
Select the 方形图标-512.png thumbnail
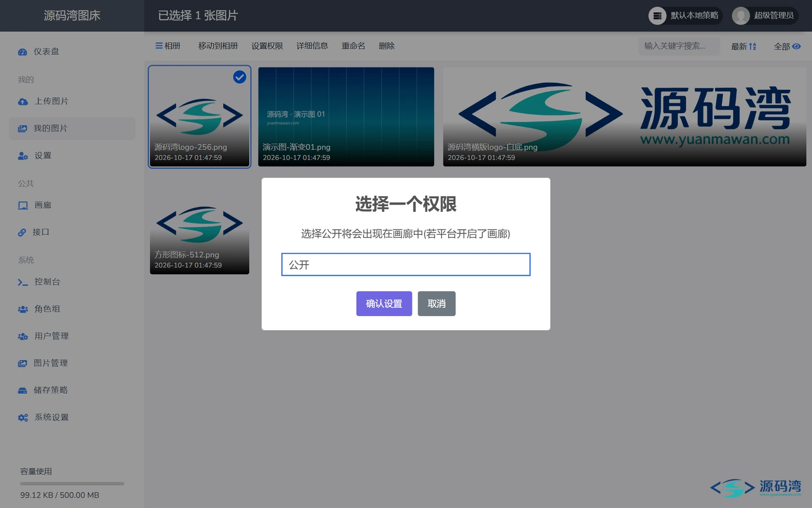point(199,225)
